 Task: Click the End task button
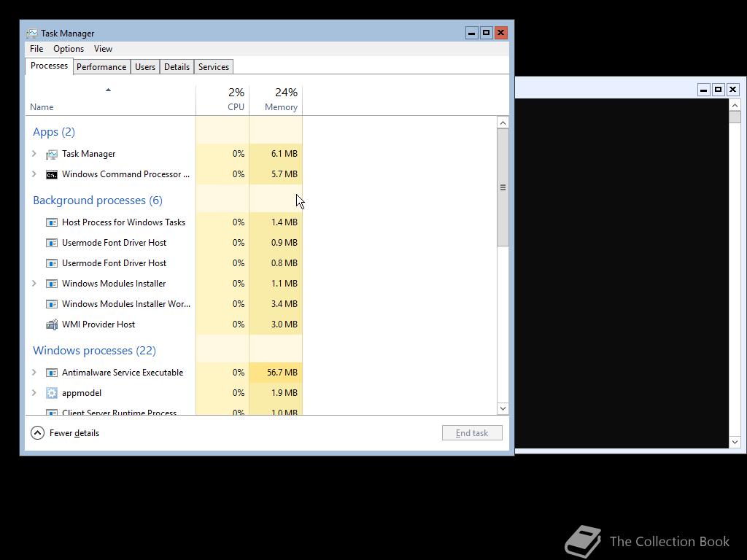coord(472,433)
